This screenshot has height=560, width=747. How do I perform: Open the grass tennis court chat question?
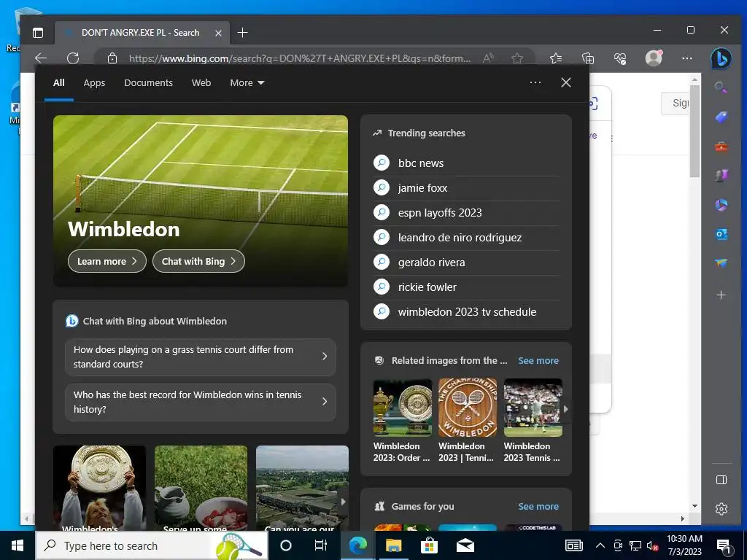[201, 357]
